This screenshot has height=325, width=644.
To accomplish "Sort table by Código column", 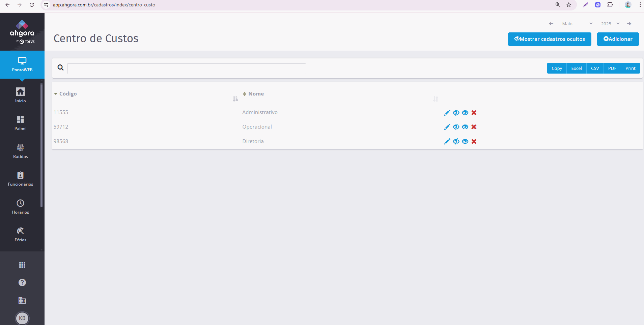I will click(68, 94).
